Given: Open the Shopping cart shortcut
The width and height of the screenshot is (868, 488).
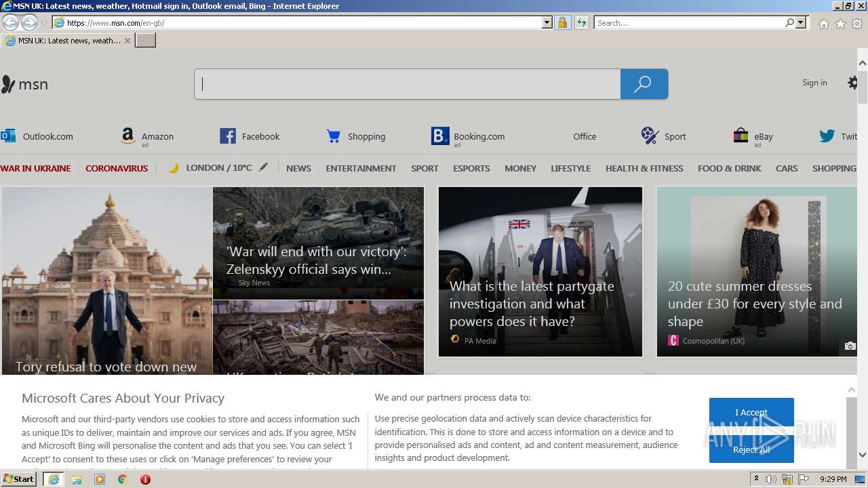Looking at the screenshot, I should tap(356, 136).
